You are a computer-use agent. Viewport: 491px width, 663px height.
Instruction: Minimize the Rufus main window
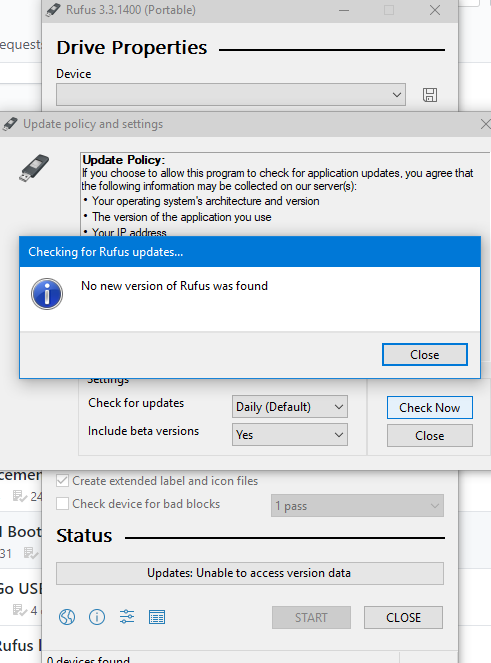[344, 10]
